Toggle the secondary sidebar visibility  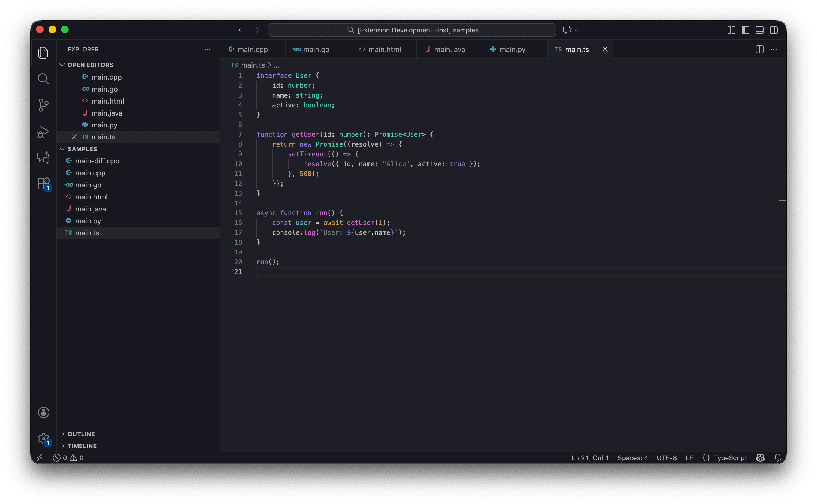tap(774, 30)
